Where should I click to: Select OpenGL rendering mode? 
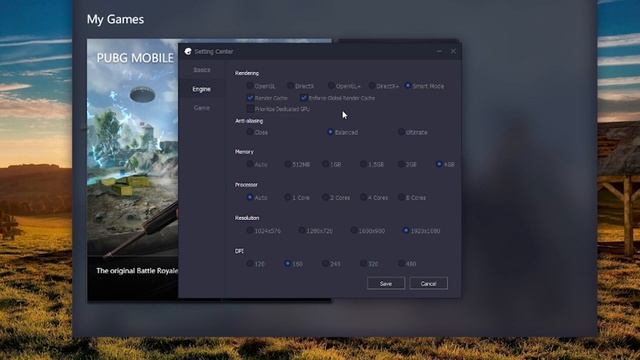250,86
